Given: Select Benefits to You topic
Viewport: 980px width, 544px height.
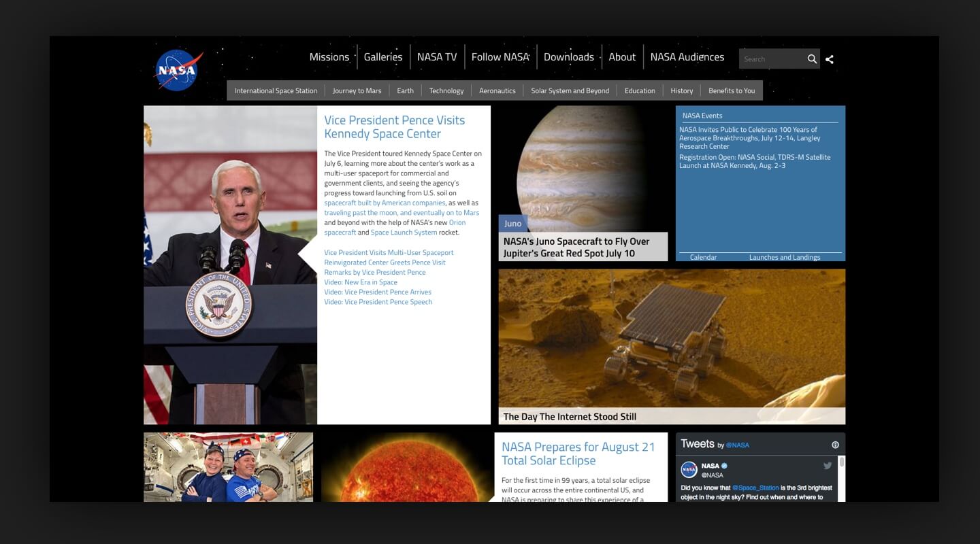Looking at the screenshot, I should tap(732, 90).
